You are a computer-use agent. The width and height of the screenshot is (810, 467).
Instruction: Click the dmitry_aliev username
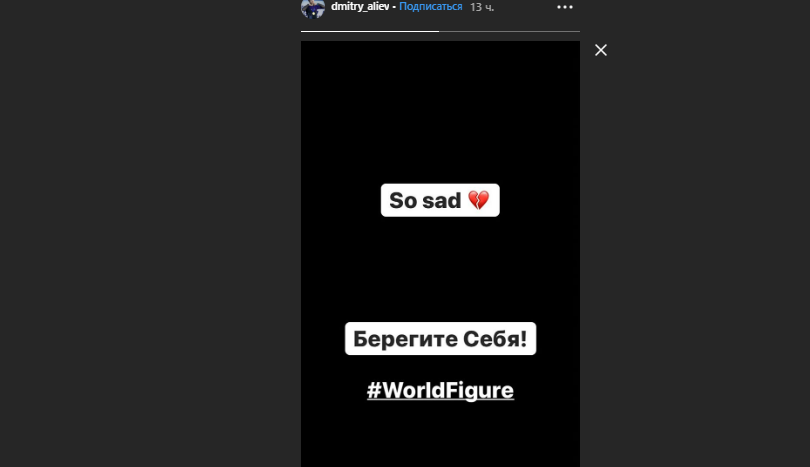360,7
